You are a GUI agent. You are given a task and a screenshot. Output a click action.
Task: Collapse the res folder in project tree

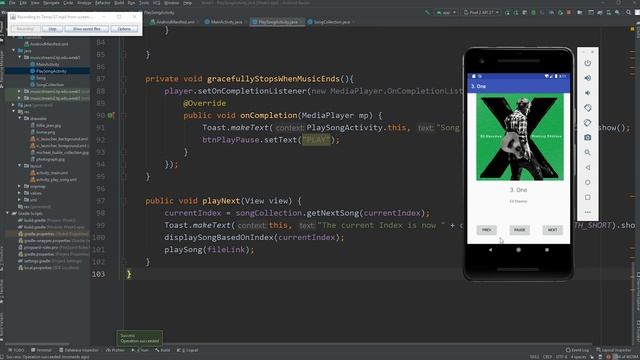click(x=14, y=111)
